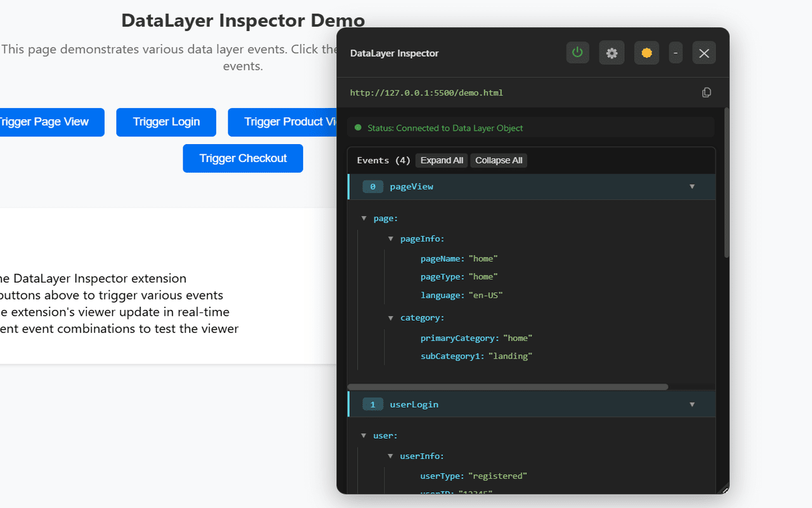
Task: Click the userLogin event index badge 1
Action: point(373,404)
